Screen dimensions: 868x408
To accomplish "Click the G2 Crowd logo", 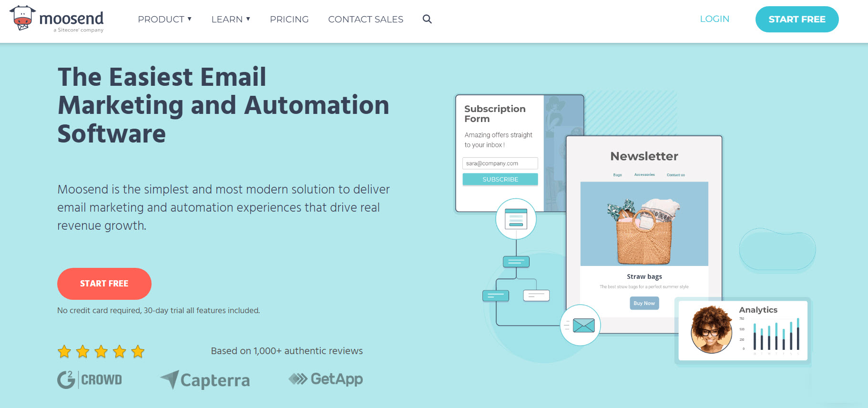I will point(90,380).
